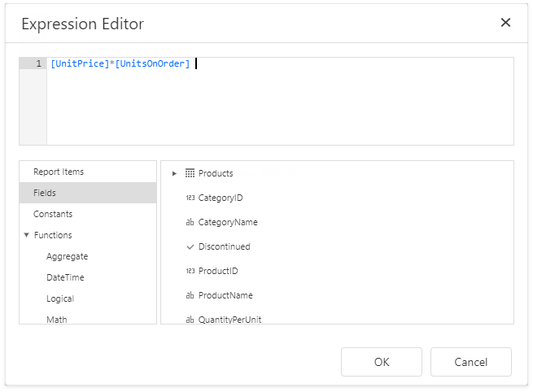Collapse the Functions category arrow
The image size is (533, 392).
click(x=27, y=235)
